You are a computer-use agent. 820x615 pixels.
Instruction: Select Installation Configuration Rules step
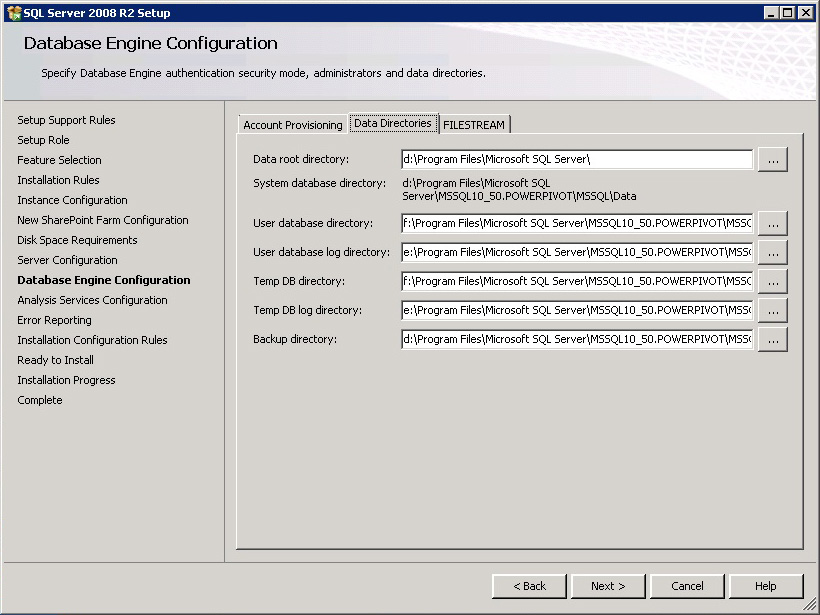93,340
